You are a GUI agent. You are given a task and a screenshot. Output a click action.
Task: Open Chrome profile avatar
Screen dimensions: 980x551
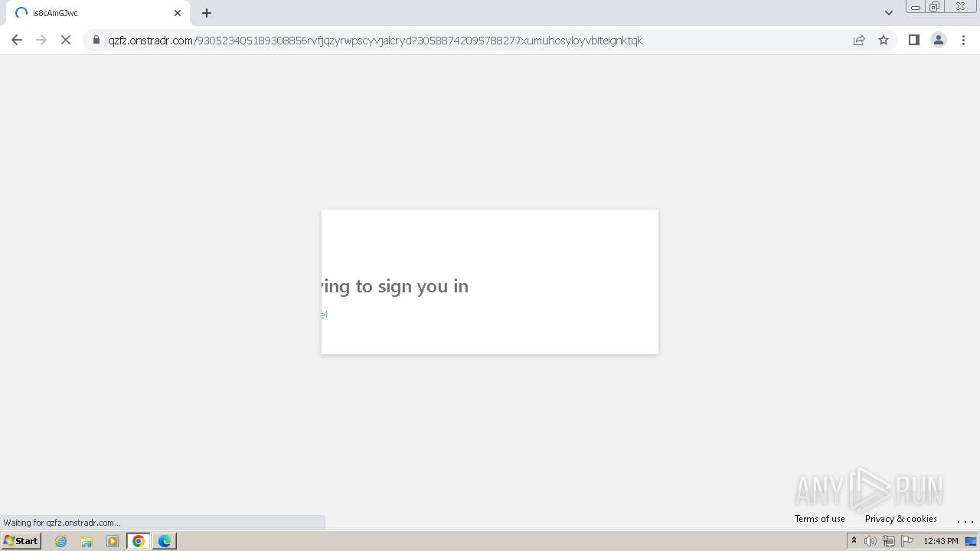point(938,40)
